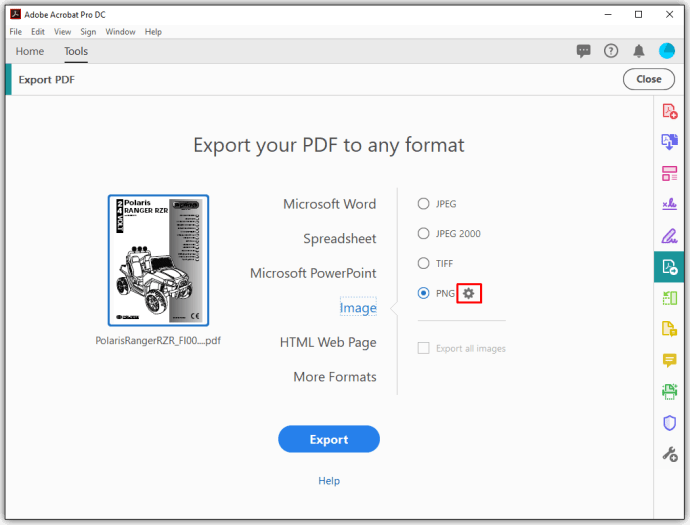Click the blue Export button

[x=329, y=439]
